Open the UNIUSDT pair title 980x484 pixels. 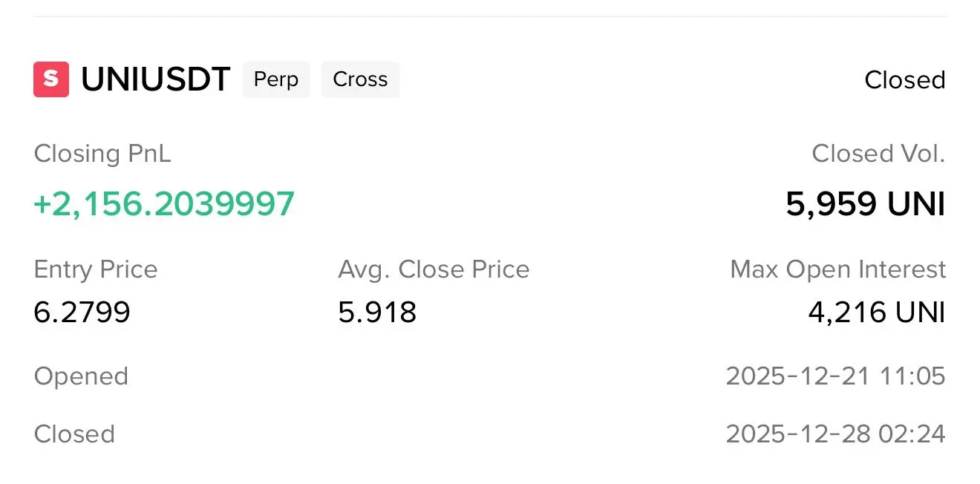point(156,79)
